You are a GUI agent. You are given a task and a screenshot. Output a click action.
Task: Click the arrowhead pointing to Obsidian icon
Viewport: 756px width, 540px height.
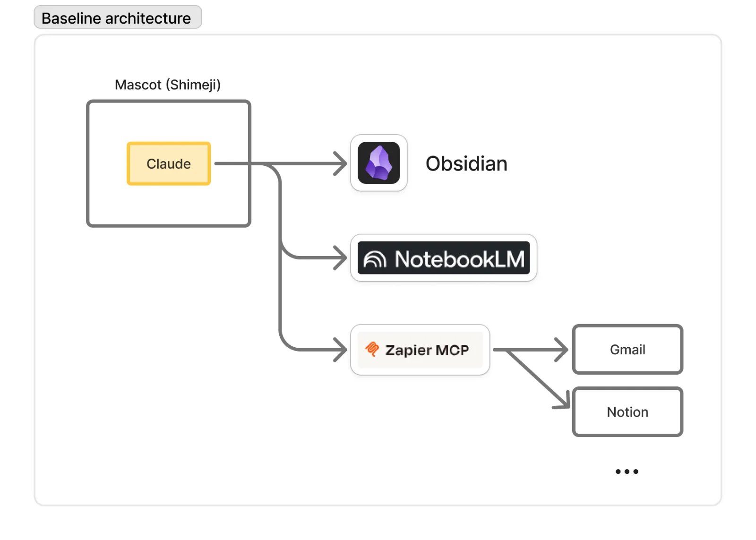340,163
